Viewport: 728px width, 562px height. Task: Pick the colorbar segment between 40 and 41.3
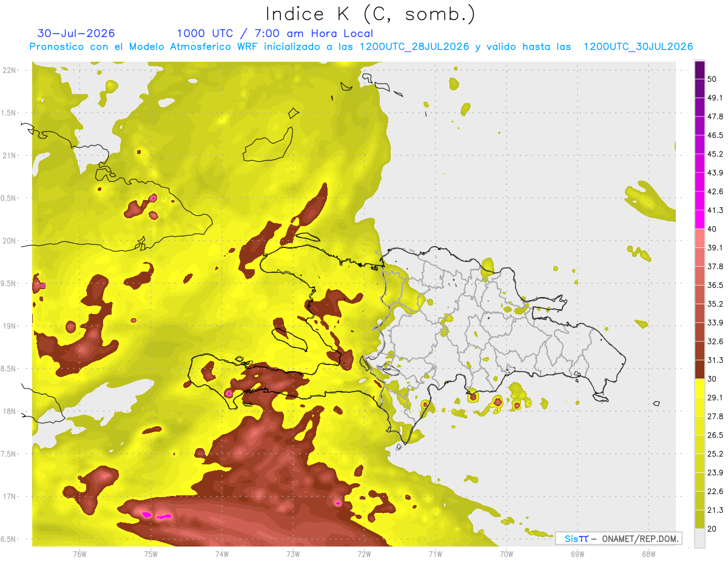(700, 219)
